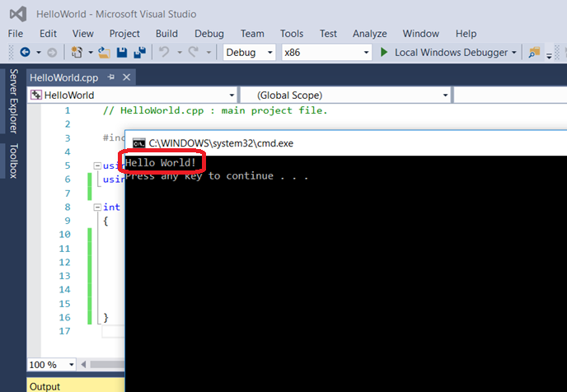567x392 pixels.
Task: Open the Analyze menu
Action: pyautogui.click(x=369, y=34)
